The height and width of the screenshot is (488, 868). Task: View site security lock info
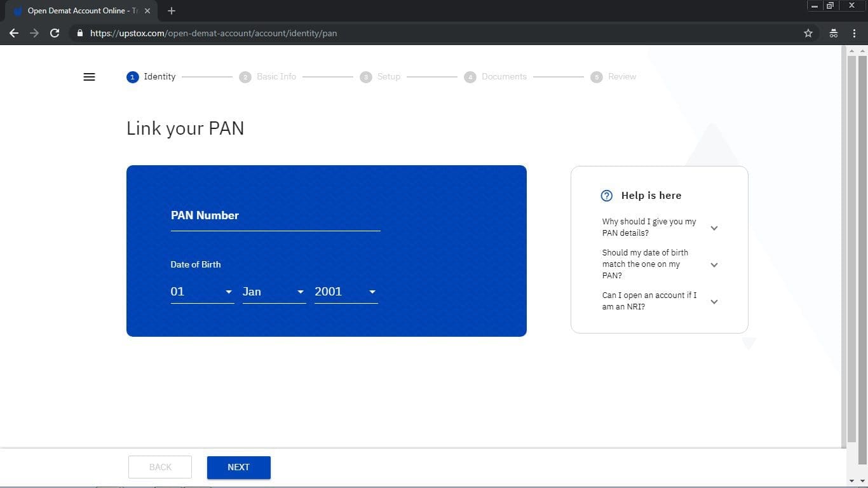pyautogui.click(x=80, y=33)
